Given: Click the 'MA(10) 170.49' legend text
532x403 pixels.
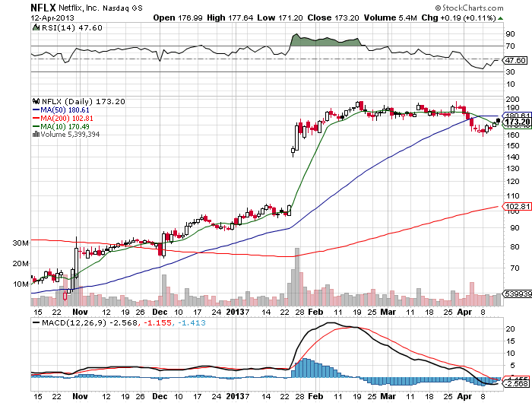Looking at the screenshot, I should pyautogui.click(x=65, y=126).
